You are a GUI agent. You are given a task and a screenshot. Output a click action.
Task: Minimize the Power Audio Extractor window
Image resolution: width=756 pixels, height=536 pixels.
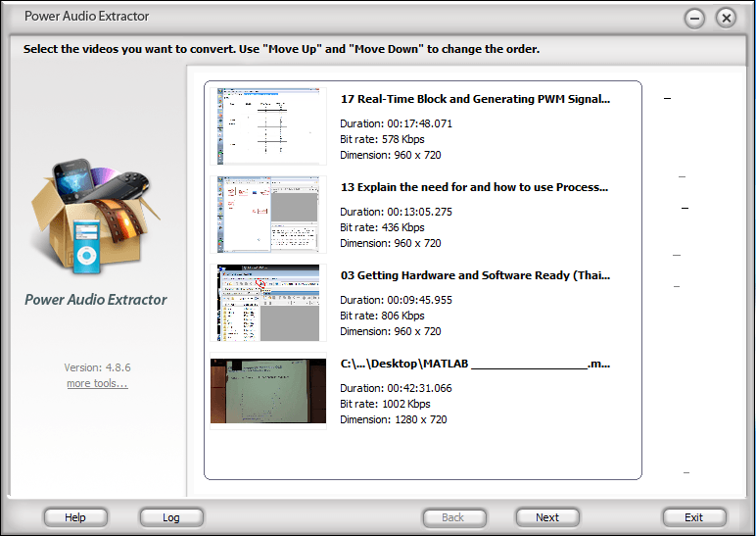tap(694, 19)
